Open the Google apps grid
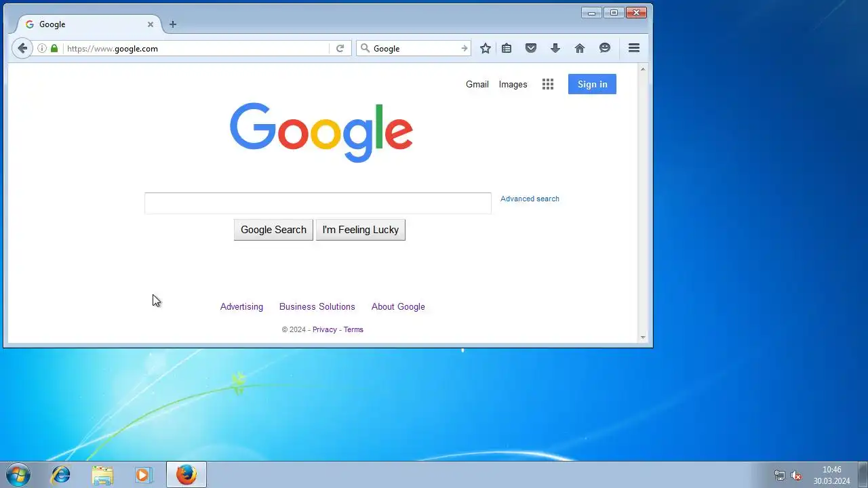This screenshot has width=868, height=488. 548,84
